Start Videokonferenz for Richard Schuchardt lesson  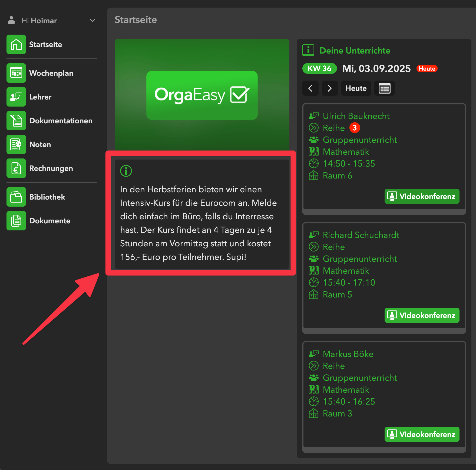point(422,315)
